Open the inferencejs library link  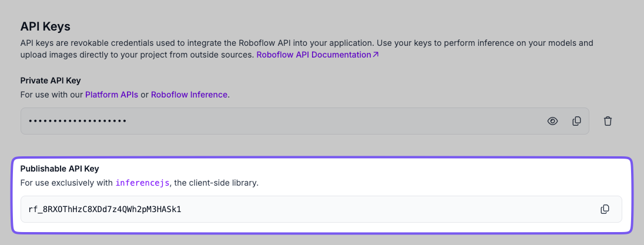click(142, 183)
